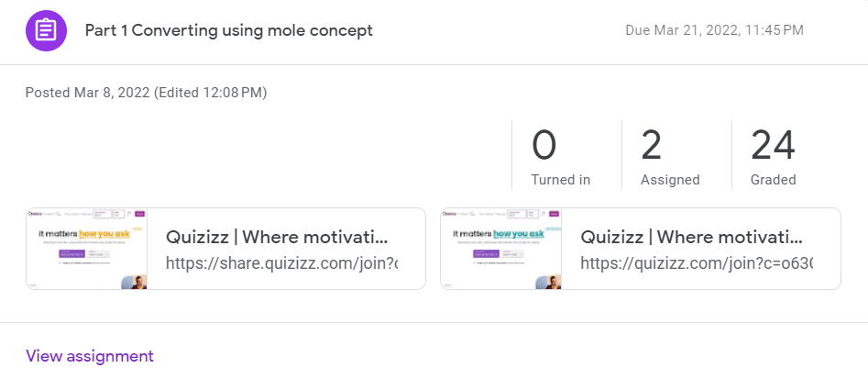This screenshot has height=368, width=868.
Task: Click the number 0 above Turned in
Action: 544,146
